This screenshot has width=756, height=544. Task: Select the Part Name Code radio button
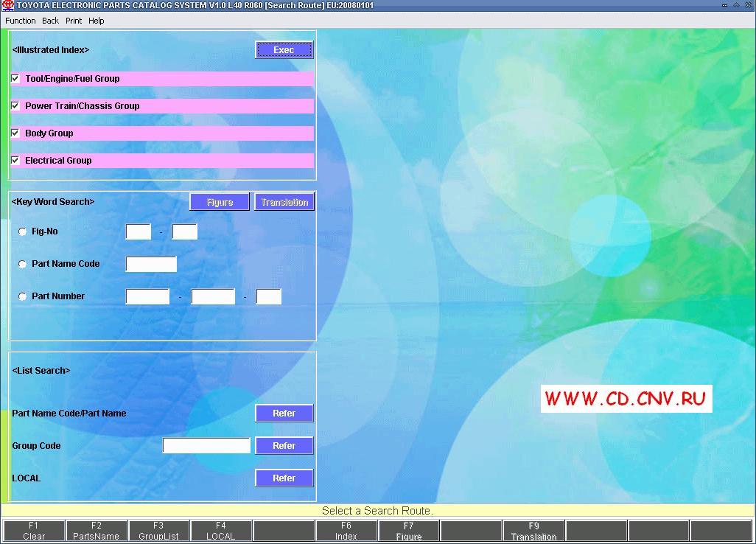[x=22, y=264]
